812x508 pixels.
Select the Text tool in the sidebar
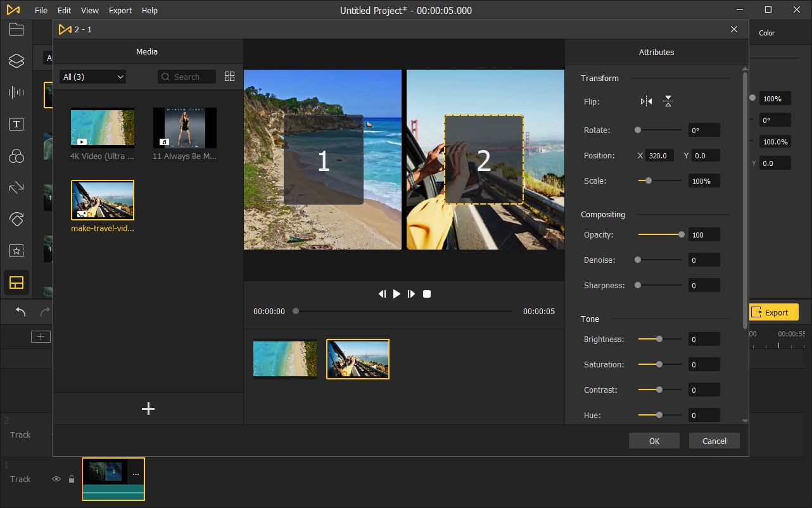pos(16,124)
